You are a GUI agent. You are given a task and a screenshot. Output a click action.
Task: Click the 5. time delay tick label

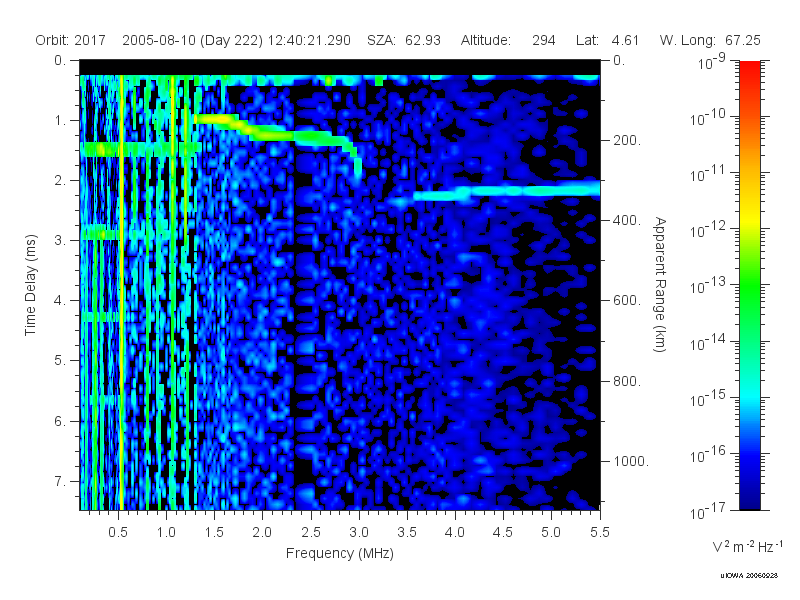coord(60,361)
